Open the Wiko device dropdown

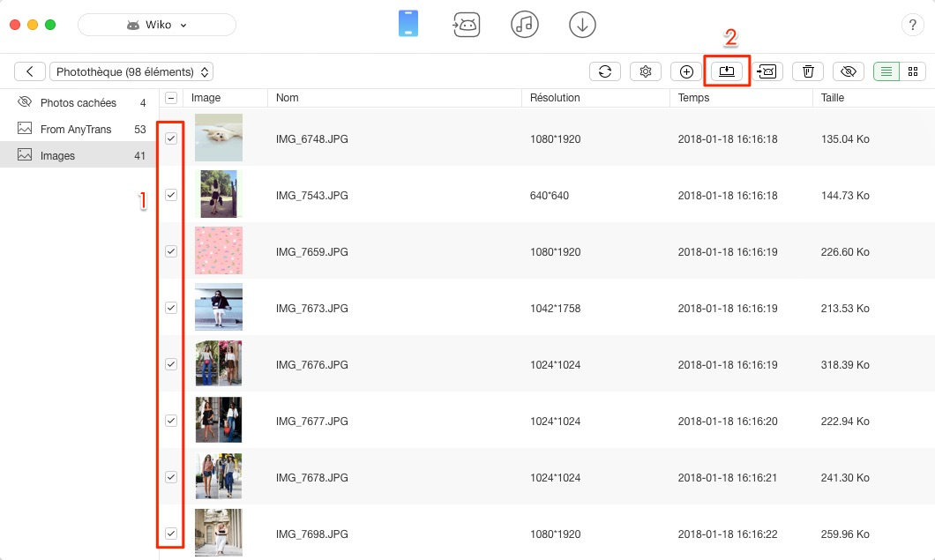point(157,25)
